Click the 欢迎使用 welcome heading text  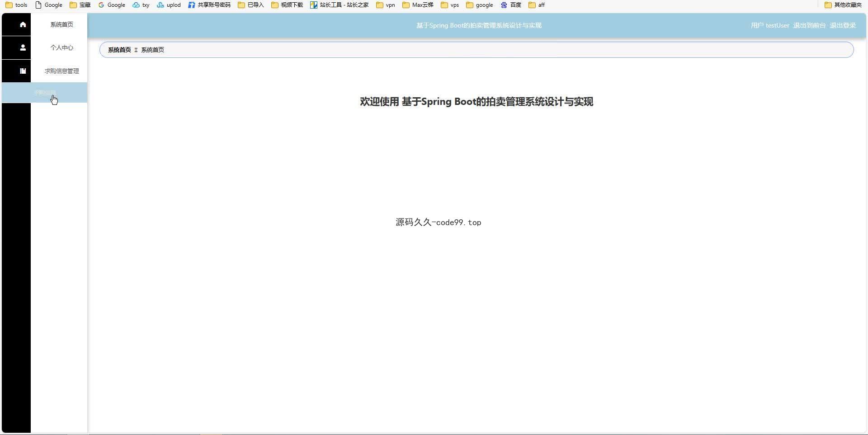[x=476, y=102]
